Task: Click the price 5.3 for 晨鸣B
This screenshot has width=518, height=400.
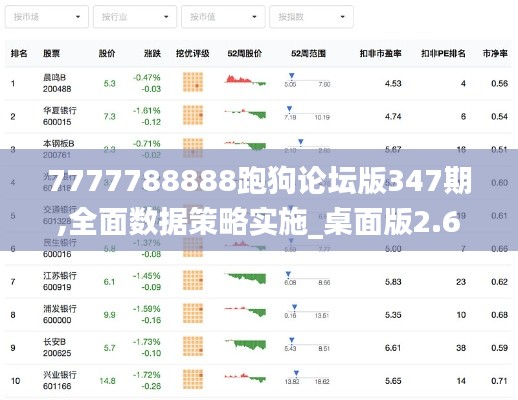Action: (109, 83)
